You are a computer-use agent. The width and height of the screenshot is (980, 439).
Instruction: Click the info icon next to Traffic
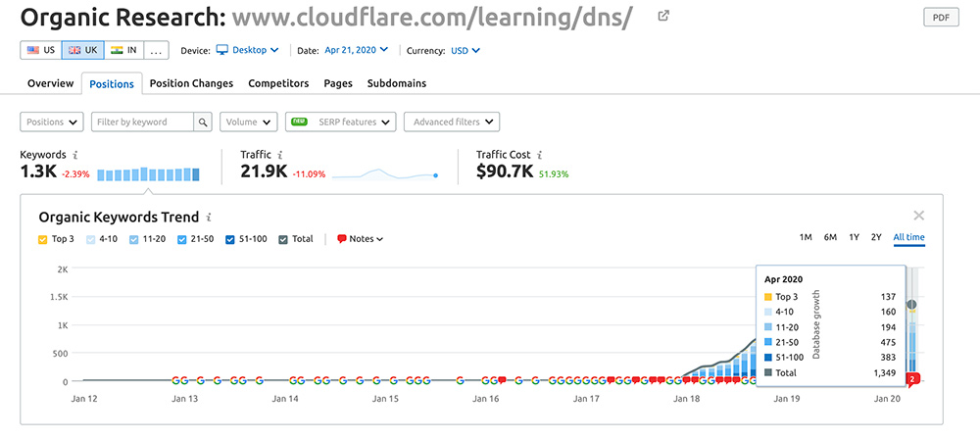280,155
